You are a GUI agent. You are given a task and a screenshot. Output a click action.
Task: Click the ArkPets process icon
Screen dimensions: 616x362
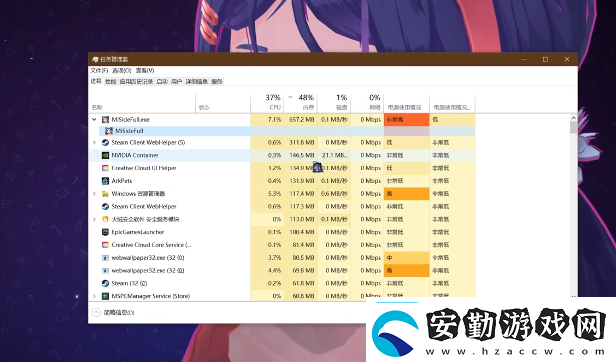(x=105, y=181)
